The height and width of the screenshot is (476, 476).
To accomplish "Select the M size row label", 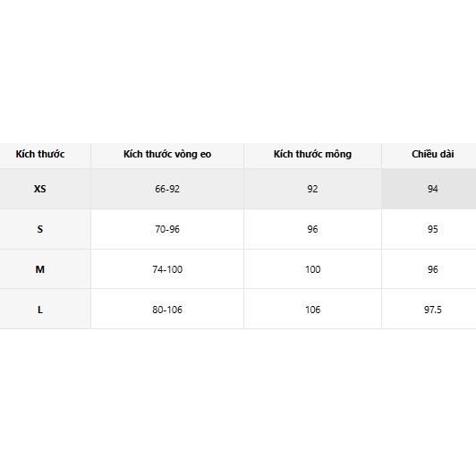I will [39, 269].
